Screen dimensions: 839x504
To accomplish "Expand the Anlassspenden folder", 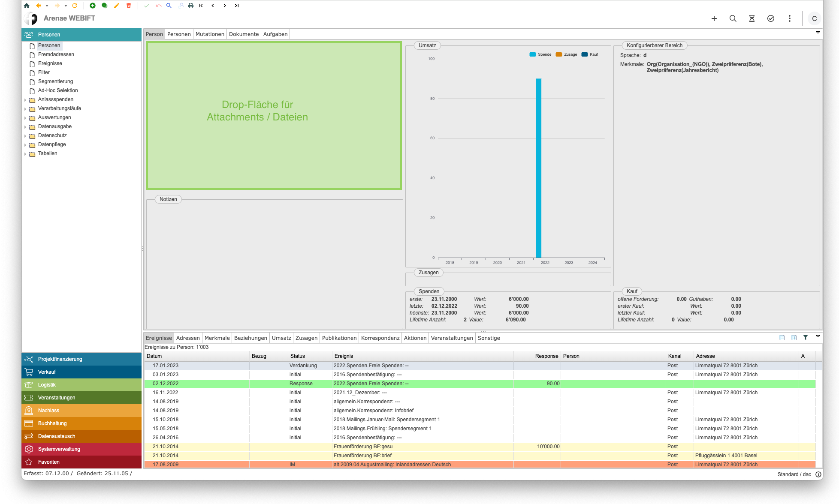I will click(25, 100).
